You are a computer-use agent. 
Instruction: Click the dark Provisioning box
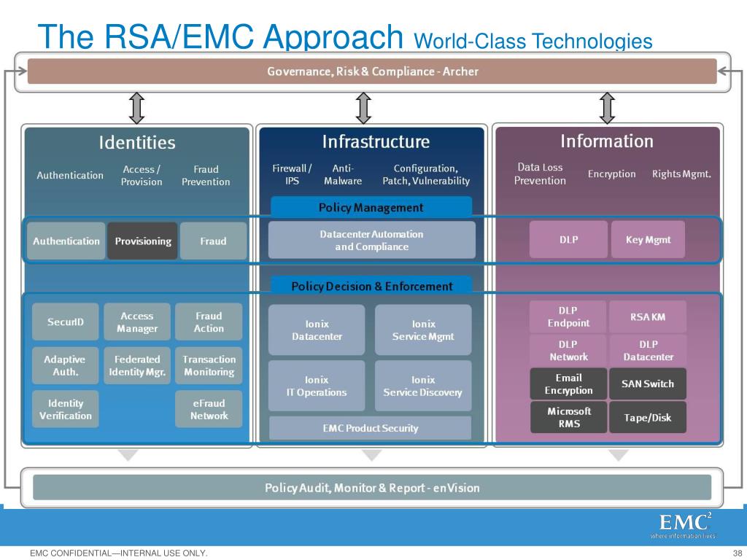coord(143,241)
